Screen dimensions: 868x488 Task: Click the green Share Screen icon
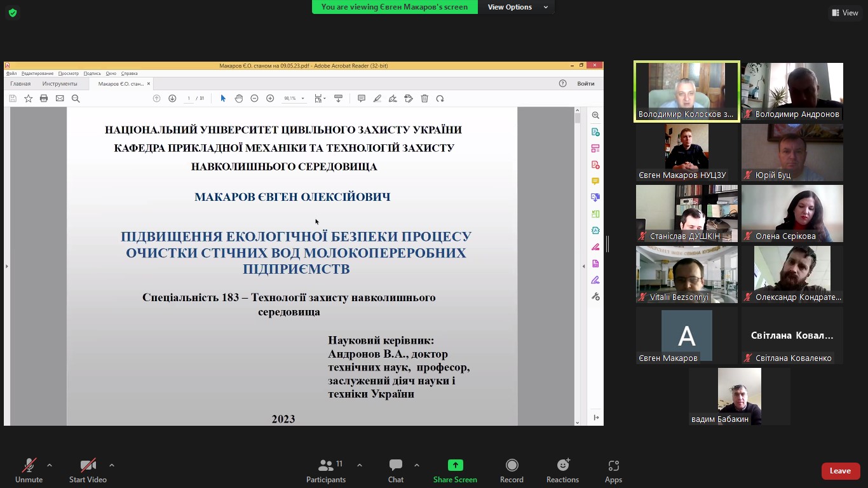[x=455, y=465]
